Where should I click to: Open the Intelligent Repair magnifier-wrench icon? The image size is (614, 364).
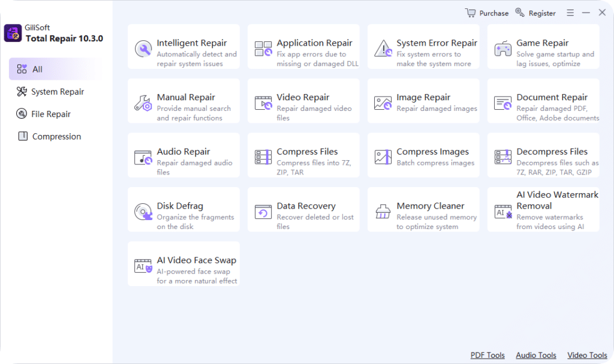click(x=143, y=49)
